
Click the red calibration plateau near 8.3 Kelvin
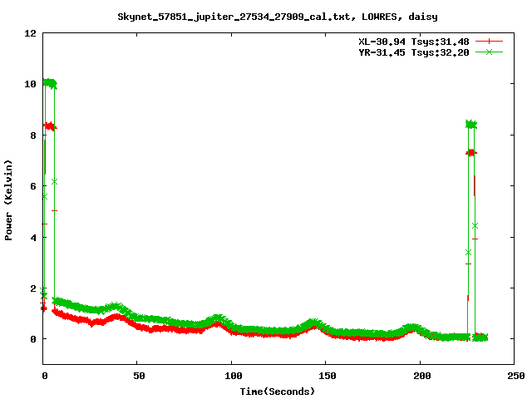(x=50, y=126)
